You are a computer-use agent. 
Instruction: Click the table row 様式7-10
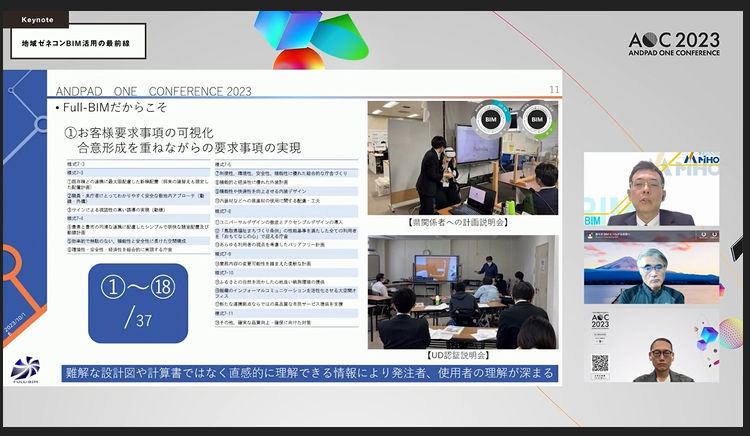(286, 273)
